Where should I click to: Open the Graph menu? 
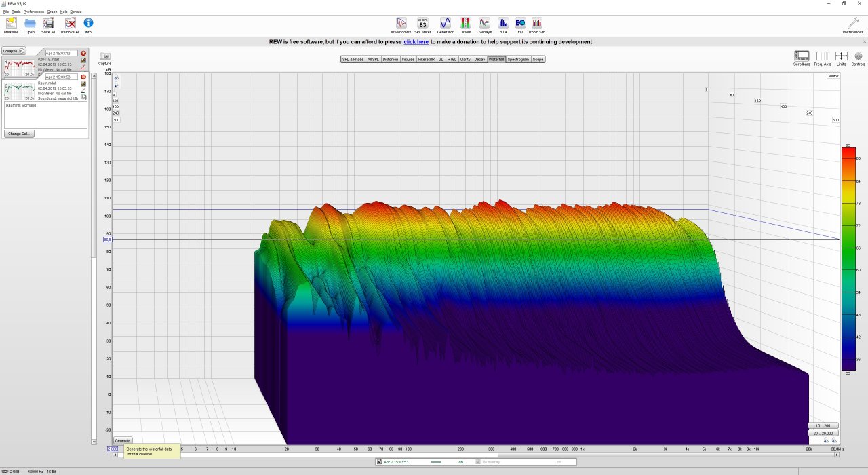pos(52,12)
